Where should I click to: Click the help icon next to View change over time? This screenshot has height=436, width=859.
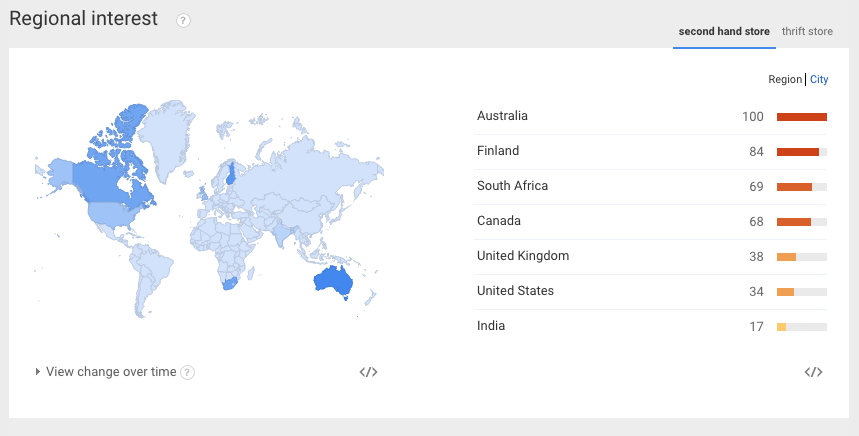click(187, 372)
